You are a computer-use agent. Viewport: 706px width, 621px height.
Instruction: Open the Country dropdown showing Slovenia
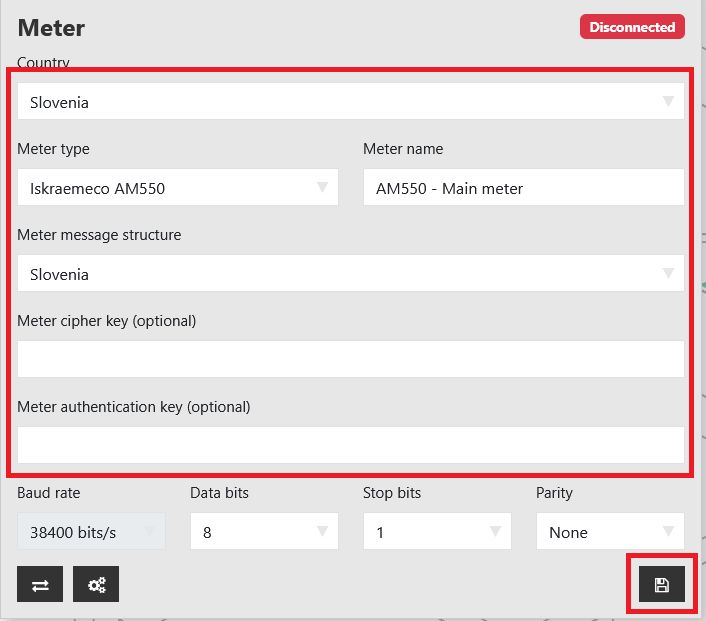[x=351, y=101]
